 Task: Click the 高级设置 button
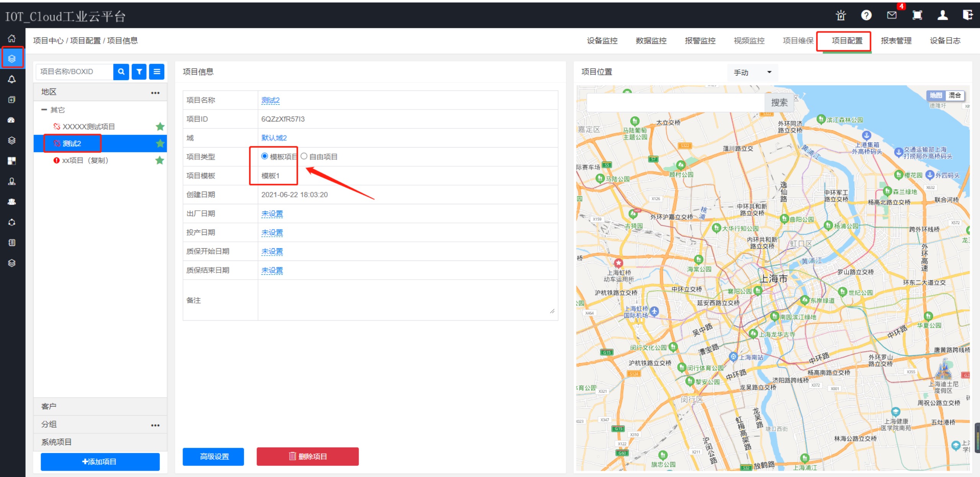coord(213,456)
